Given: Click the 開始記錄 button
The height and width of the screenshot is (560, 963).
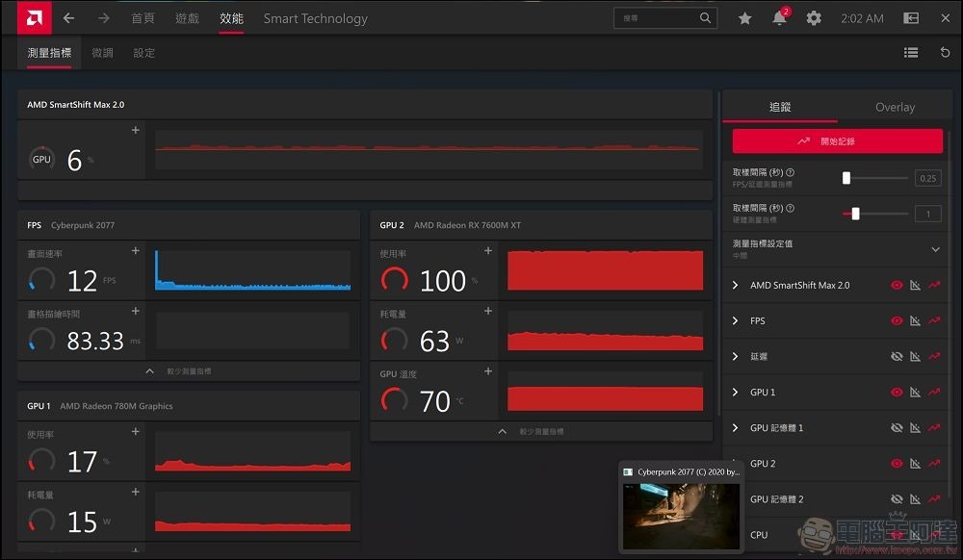Looking at the screenshot, I should [x=837, y=141].
